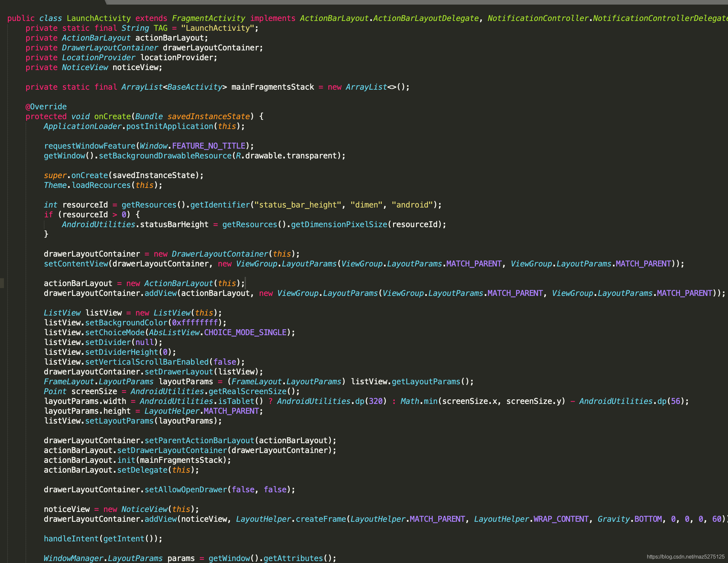Screen dimensions: 728x563
Task: Select the BOTTOM constant after Gravity
Action: pyautogui.click(x=648, y=519)
